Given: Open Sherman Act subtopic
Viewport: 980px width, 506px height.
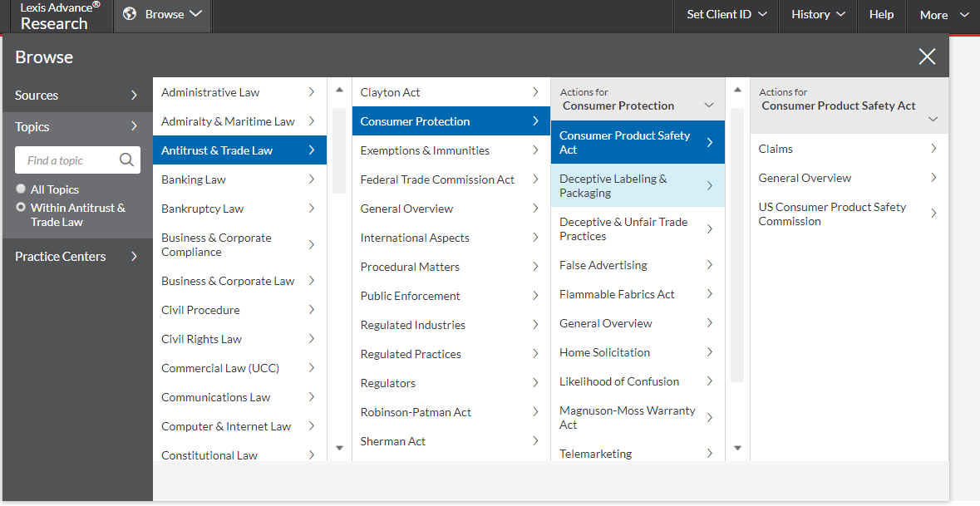Looking at the screenshot, I should 451,441.
